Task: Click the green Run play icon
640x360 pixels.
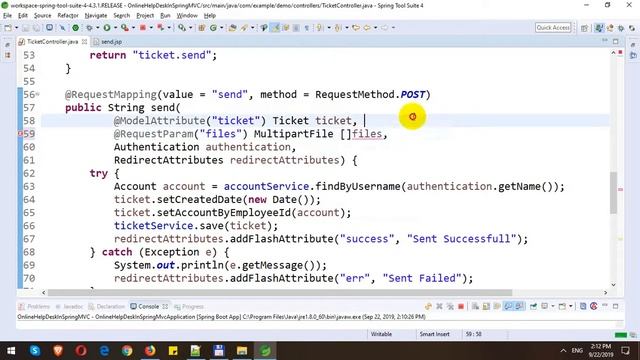Action: pyautogui.click(x=107, y=28)
